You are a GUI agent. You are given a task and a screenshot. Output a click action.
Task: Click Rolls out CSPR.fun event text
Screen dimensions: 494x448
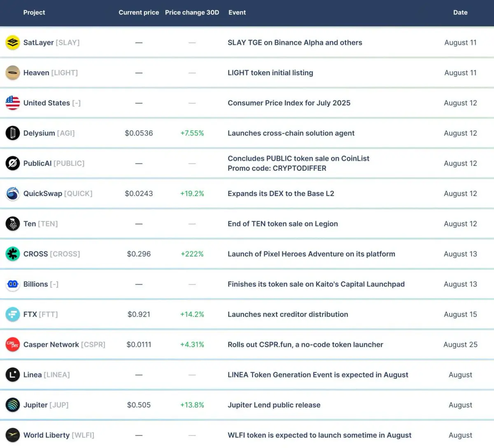tap(305, 345)
